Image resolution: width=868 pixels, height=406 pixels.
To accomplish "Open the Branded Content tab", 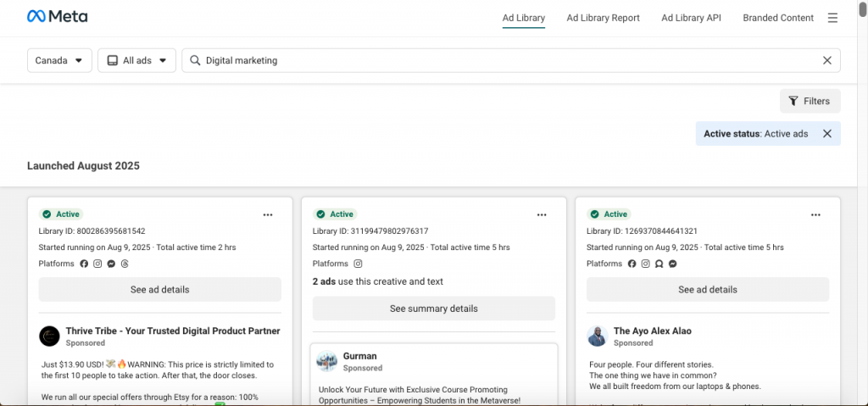I will (778, 18).
